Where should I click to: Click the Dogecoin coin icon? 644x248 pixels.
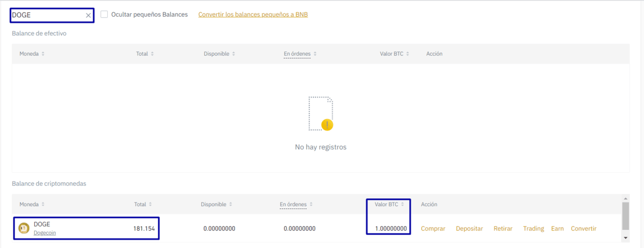point(24,228)
